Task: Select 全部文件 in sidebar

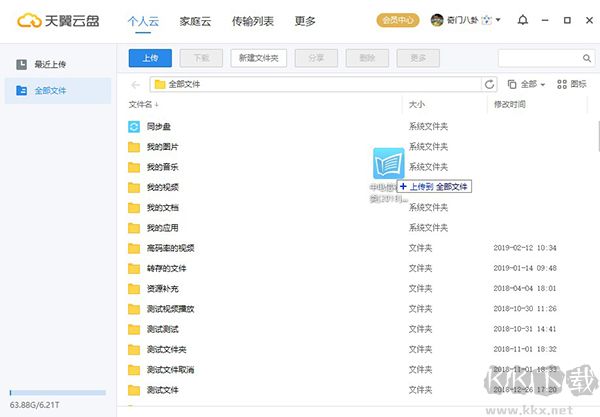Action: (57, 91)
